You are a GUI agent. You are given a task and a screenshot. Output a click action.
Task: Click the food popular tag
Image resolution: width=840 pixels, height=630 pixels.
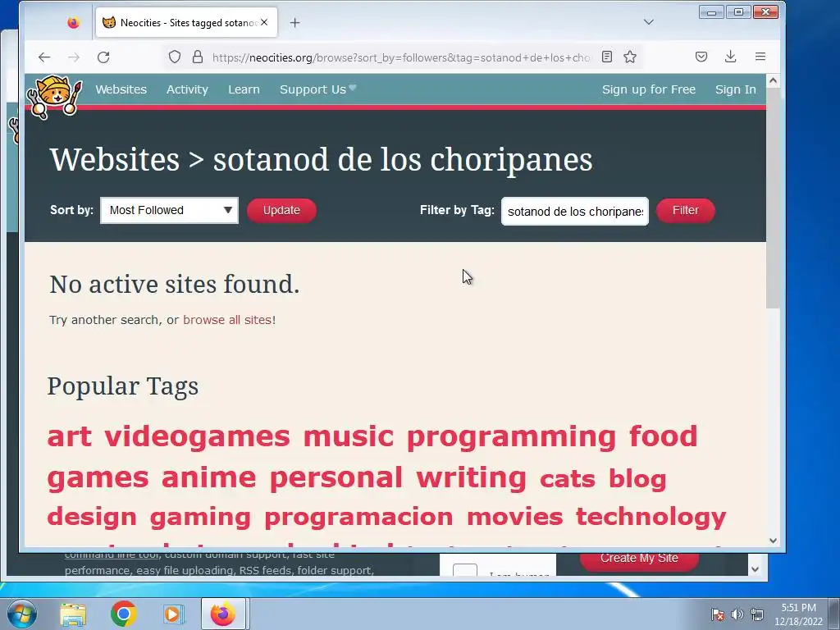point(663,436)
